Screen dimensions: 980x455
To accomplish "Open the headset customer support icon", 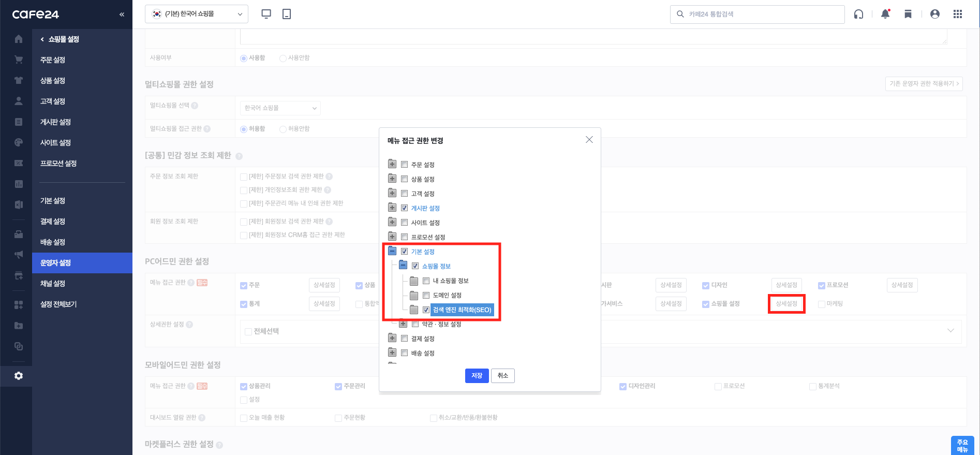I will 858,14.
